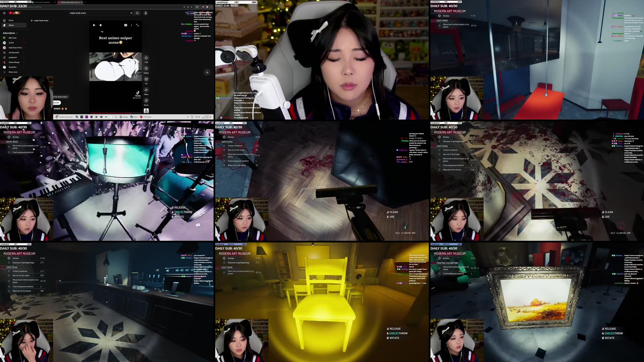Open the three-dot options on the video player
Image resolution: width=644 pixels, height=362 pixels.
click(131, 25)
